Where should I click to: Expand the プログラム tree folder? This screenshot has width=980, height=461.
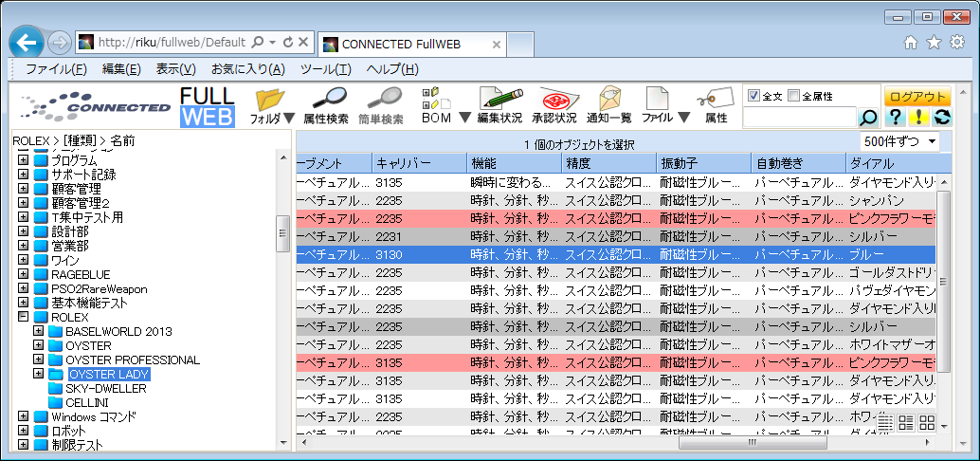pyautogui.click(x=23, y=160)
